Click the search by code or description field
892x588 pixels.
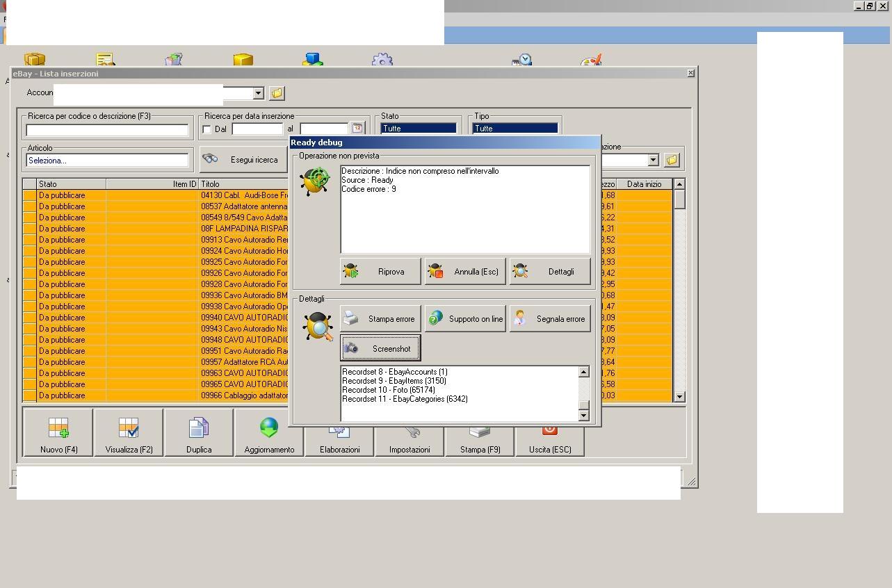107,130
